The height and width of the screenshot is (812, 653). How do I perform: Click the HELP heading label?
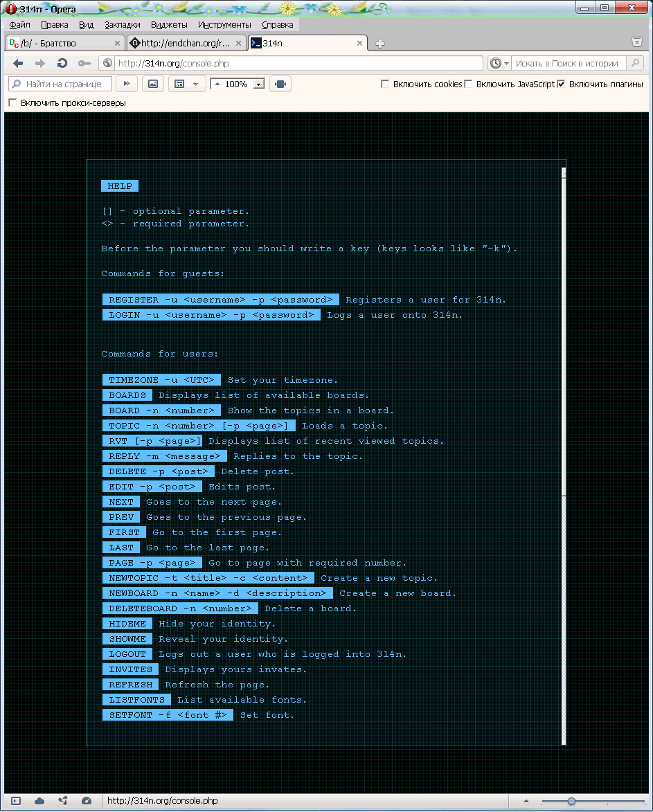[120, 186]
